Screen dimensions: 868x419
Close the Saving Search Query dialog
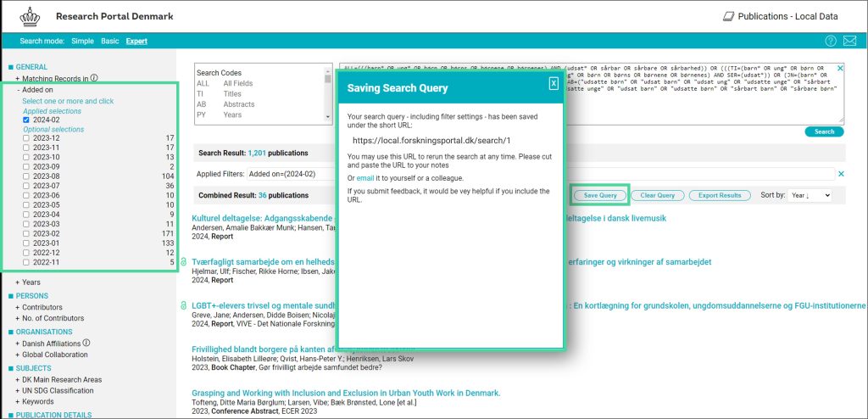tap(553, 83)
